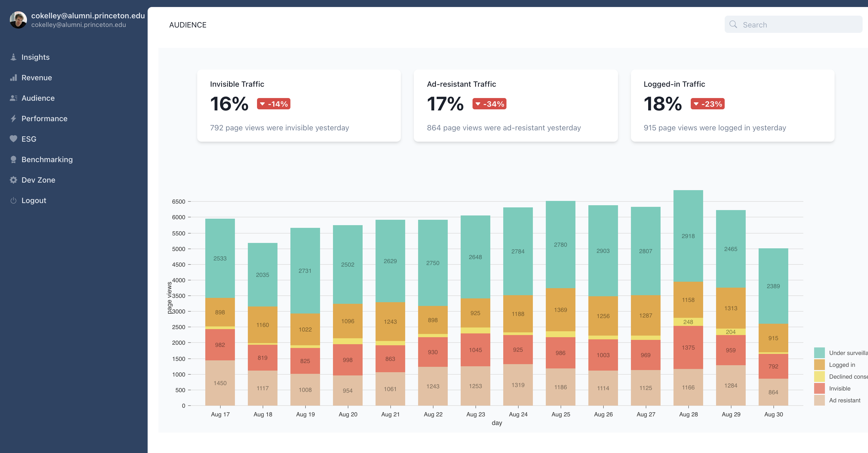
Task: Click the Benchmarking icon in sidebar
Action: pyautogui.click(x=13, y=159)
